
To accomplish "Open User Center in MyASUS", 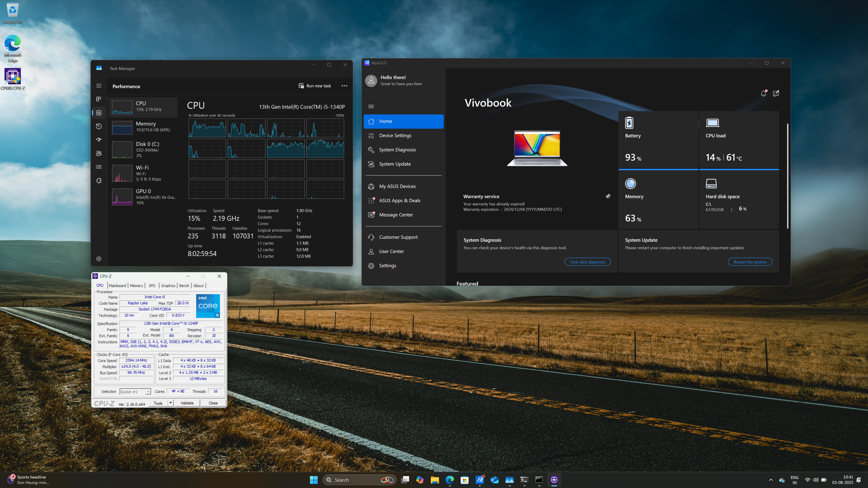I will point(403,251).
